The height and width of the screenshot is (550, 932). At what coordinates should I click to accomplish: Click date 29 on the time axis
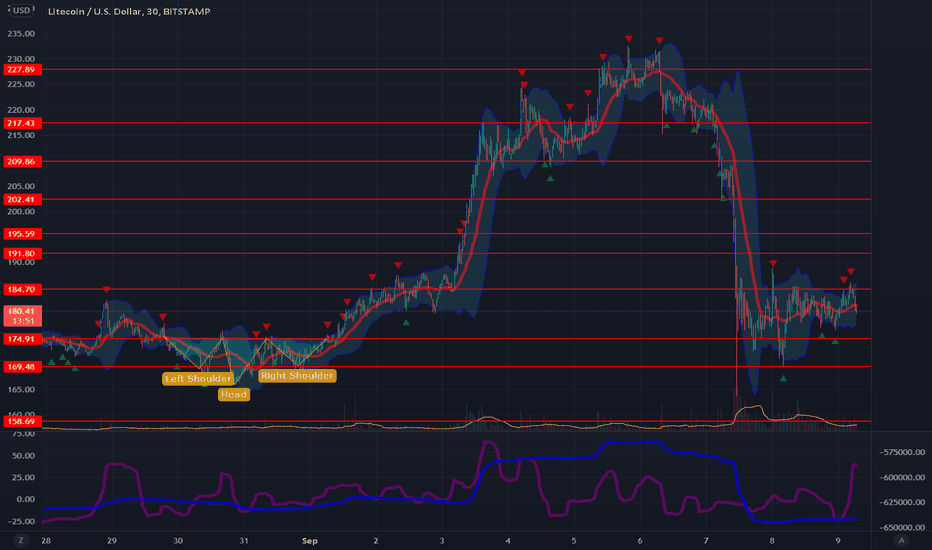pyautogui.click(x=112, y=540)
